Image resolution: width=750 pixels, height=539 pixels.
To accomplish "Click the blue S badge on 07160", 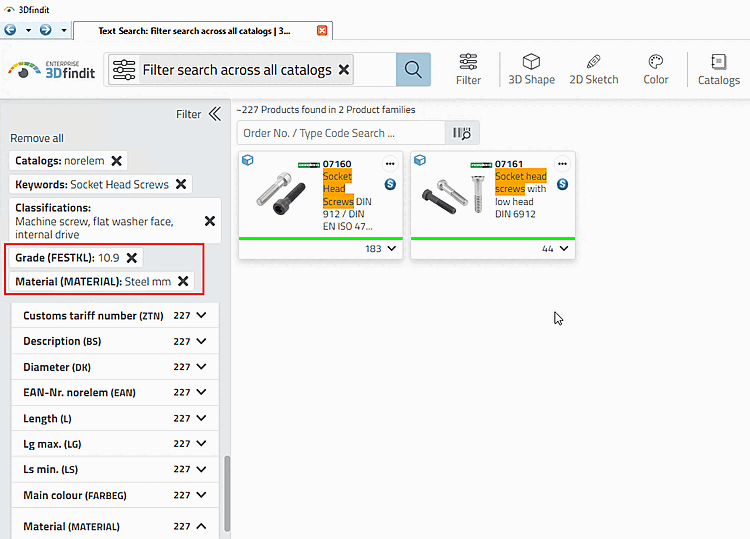I will pyautogui.click(x=390, y=184).
